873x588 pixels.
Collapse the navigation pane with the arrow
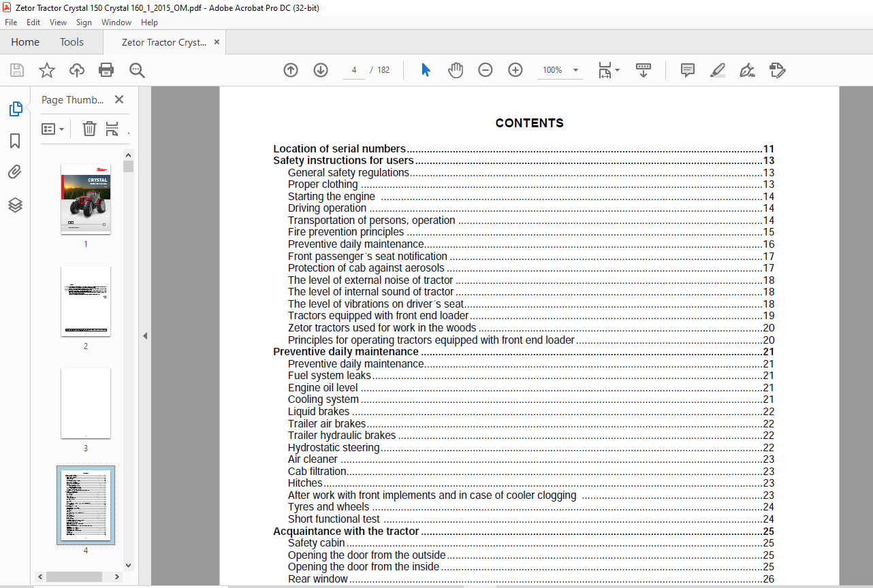pyautogui.click(x=144, y=336)
